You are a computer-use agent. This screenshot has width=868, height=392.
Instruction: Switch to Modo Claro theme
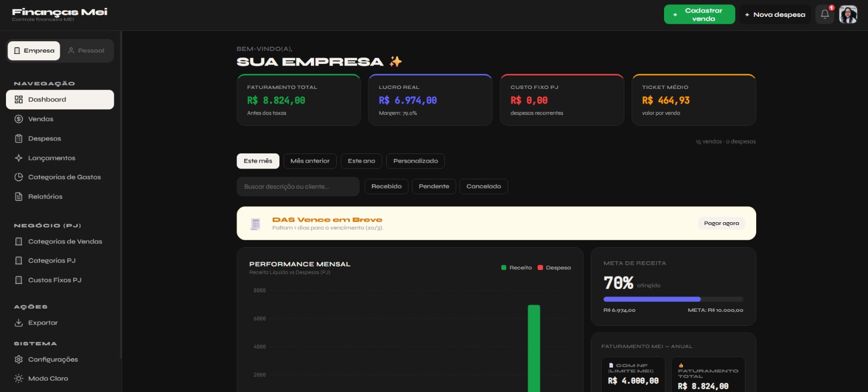(x=48, y=378)
